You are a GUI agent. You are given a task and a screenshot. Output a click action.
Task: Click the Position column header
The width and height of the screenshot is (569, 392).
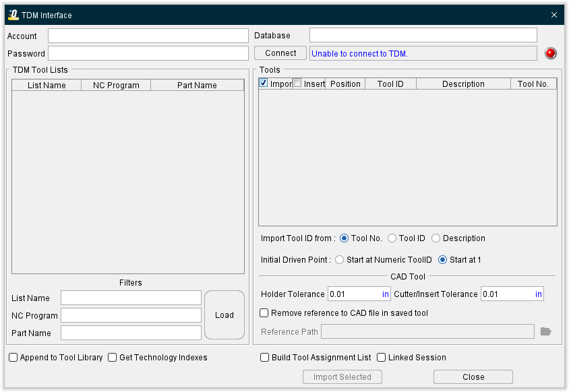[345, 84]
